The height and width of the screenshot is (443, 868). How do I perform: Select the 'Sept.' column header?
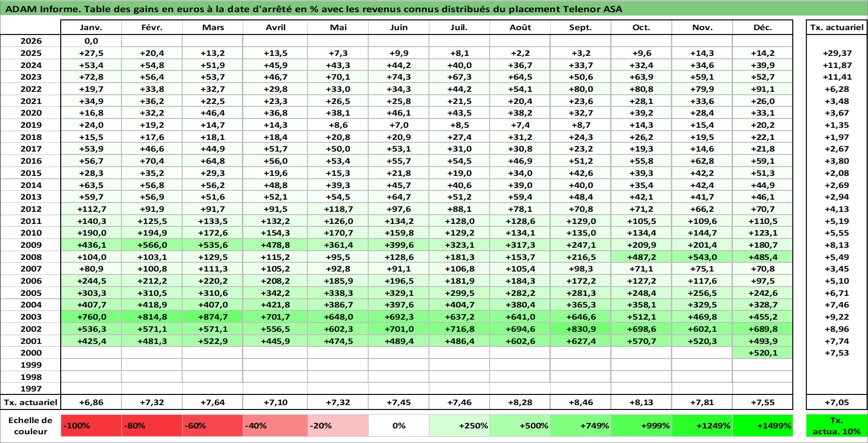[581, 28]
